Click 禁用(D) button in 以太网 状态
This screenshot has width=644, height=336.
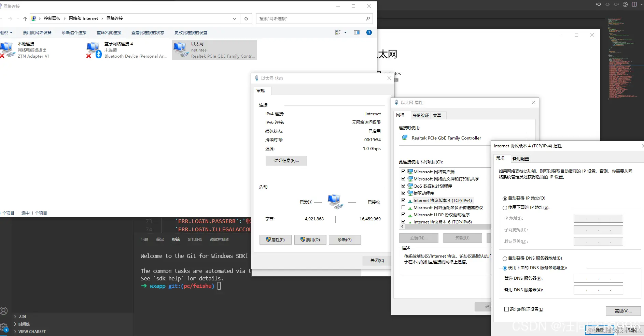(310, 240)
